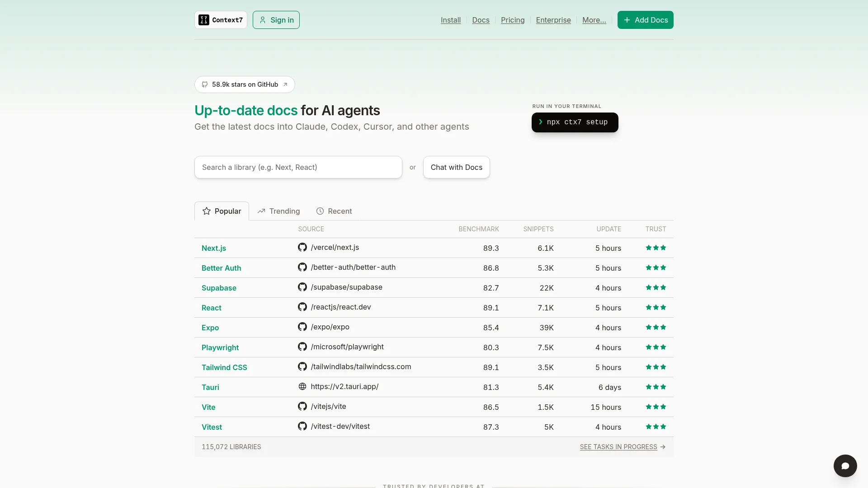Open the Next.js library
The height and width of the screenshot is (488, 868).
point(214,248)
